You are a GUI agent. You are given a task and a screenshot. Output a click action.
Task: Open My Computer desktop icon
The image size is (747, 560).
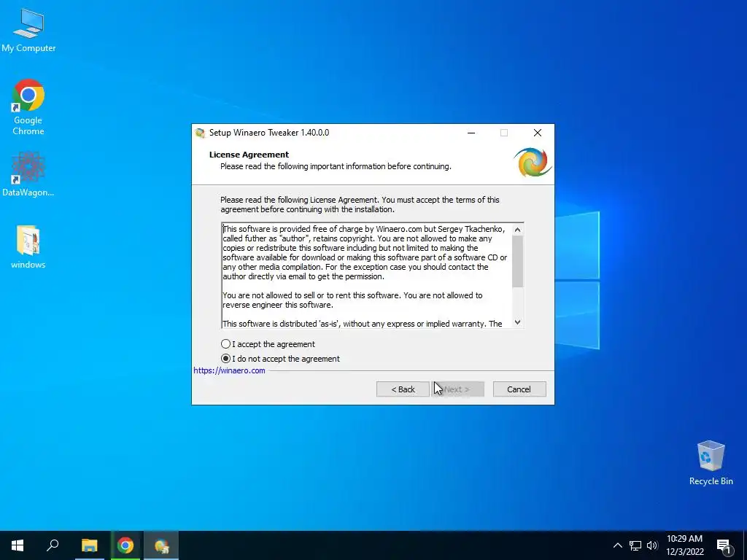(28, 31)
